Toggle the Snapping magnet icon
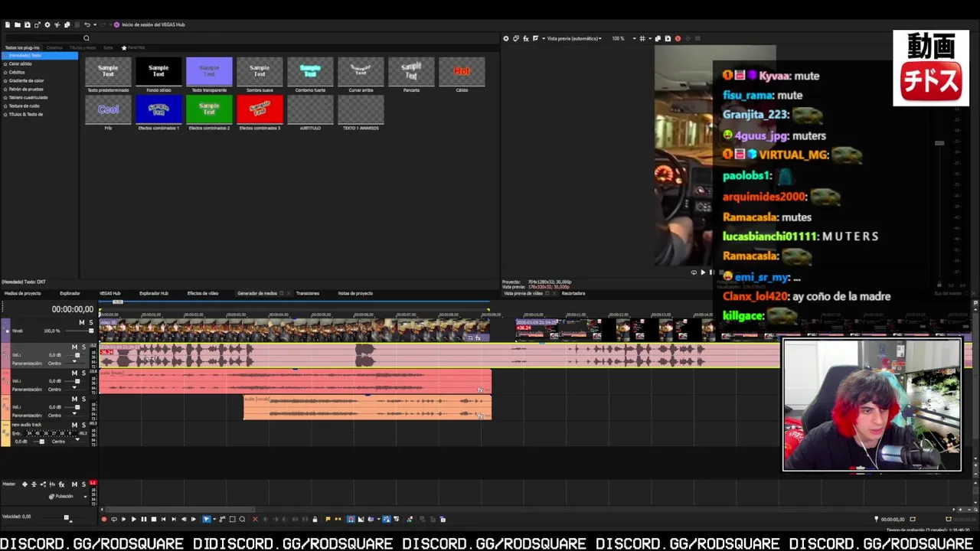This screenshot has height=551, width=980. click(351, 520)
